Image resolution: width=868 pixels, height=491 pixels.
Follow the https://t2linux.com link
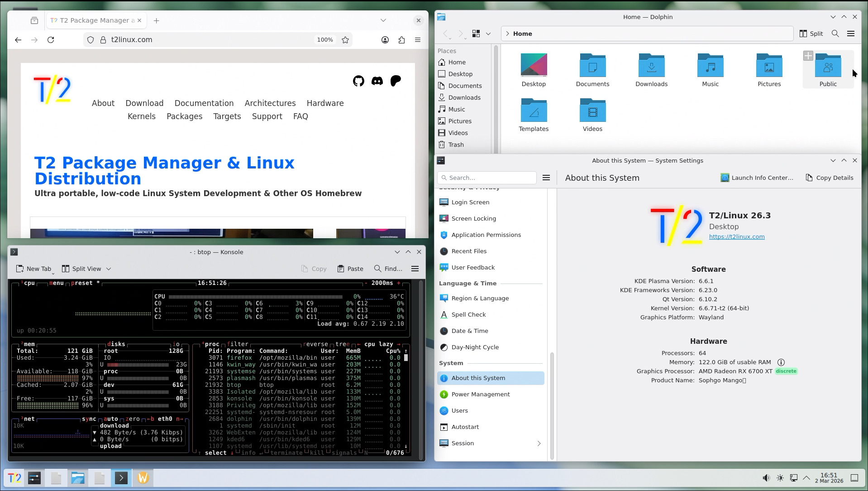click(736, 236)
